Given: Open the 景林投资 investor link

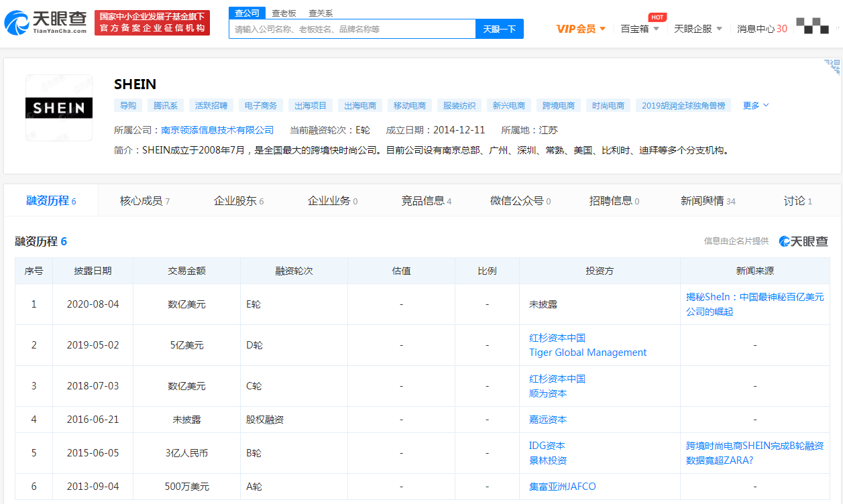Looking at the screenshot, I should click(548, 460).
